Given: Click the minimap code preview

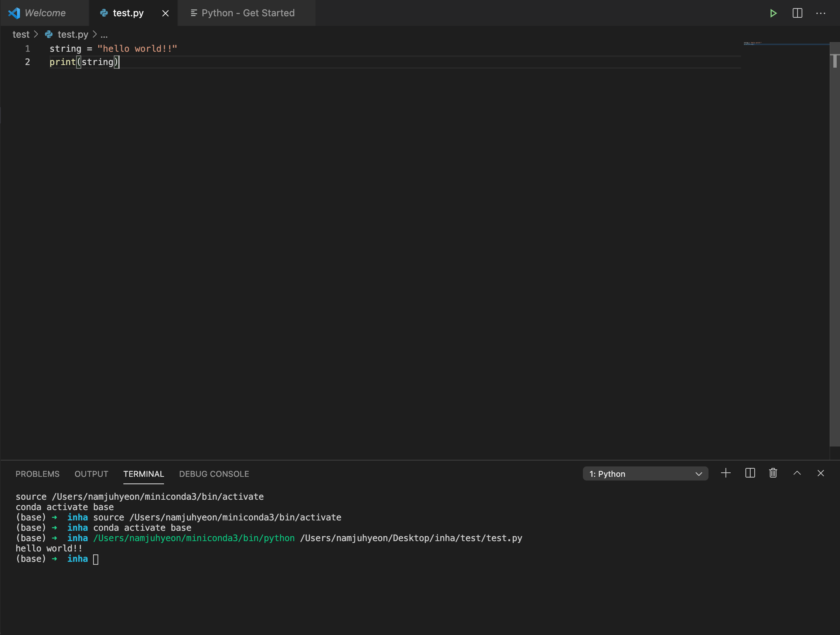Looking at the screenshot, I should pyautogui.click(x=753, y=44).
